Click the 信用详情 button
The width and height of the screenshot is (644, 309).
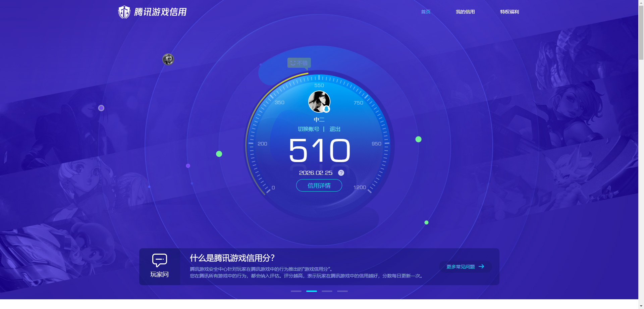click(319, 186)
